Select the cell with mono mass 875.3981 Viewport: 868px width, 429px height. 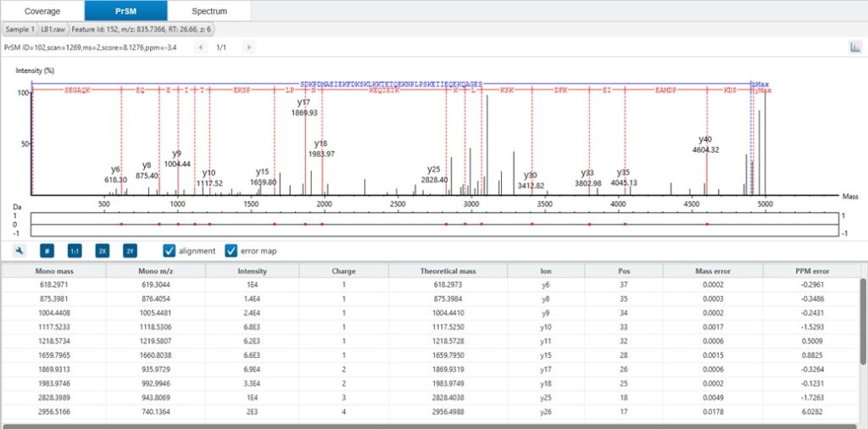[x=53, y=299]
